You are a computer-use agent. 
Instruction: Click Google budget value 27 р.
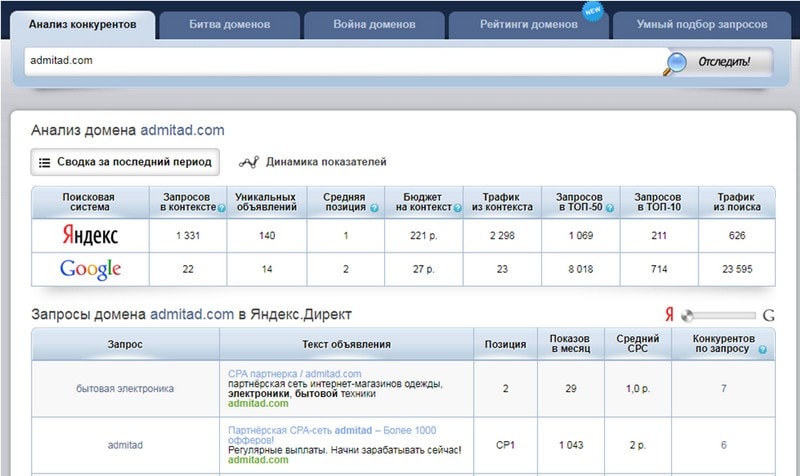(x=423, y=269)
